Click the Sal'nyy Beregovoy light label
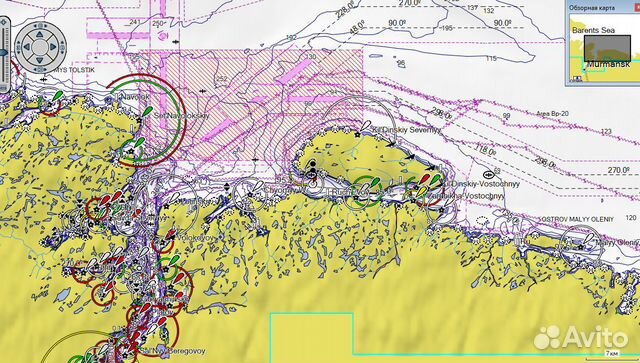 pyautogui.click(x=173, y=351)
